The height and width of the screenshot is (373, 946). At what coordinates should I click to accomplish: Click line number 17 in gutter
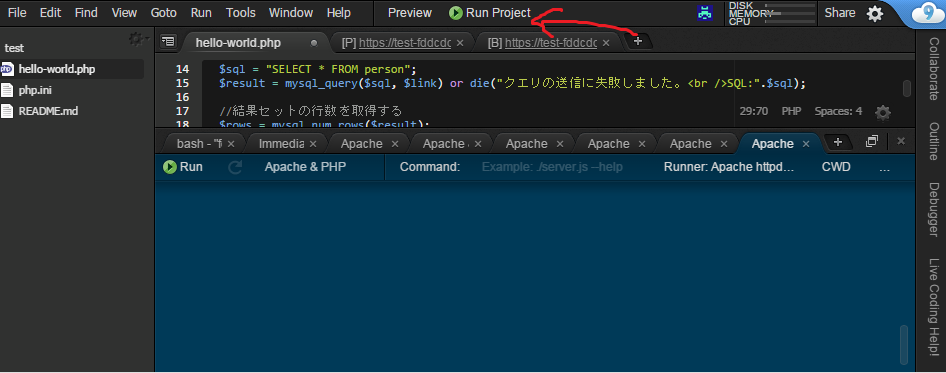click(182, 111)
